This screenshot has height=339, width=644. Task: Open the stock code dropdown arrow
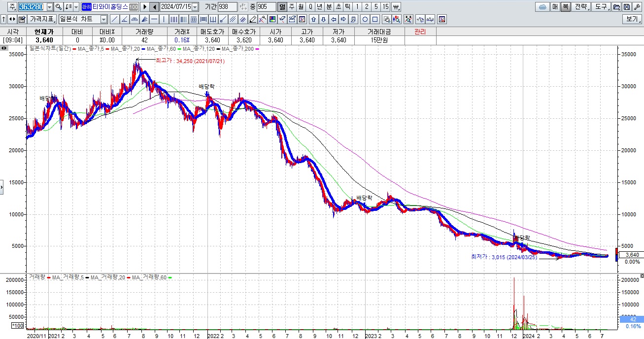(x=50, y=7)
